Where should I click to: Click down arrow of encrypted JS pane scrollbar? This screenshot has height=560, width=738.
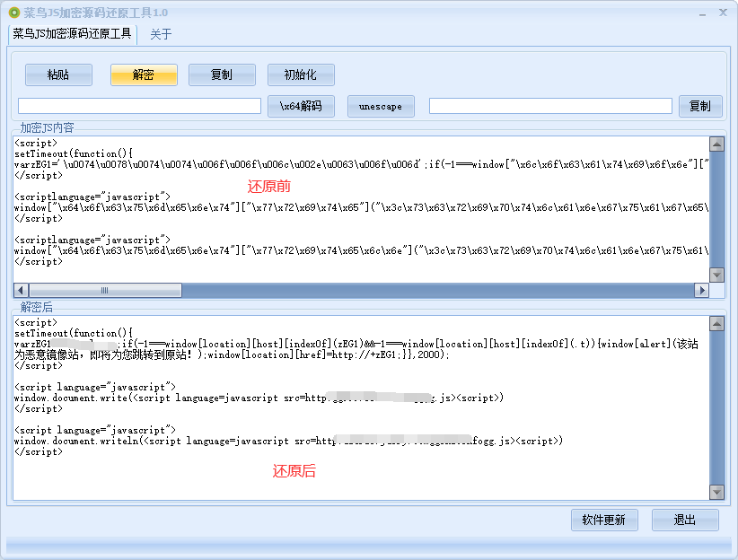(716, 275)
